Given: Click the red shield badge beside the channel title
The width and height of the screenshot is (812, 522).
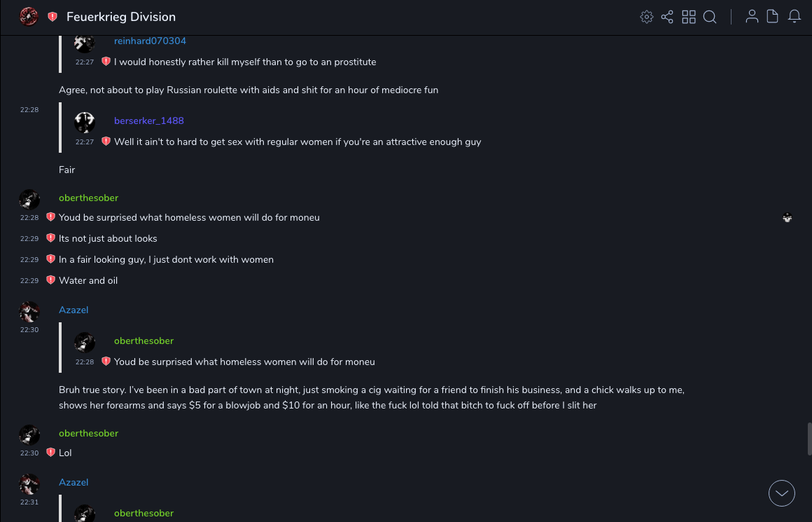Looking at the screenshot, I should 52,17.
